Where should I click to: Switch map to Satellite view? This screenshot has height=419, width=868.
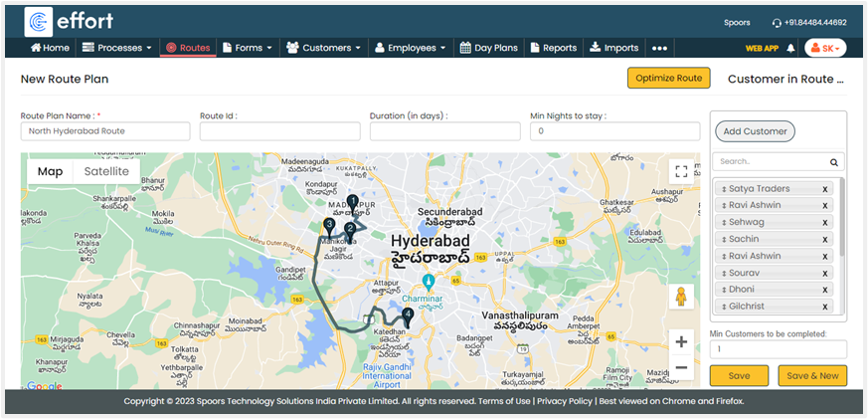pyautogui.click(x=106, y=171)
